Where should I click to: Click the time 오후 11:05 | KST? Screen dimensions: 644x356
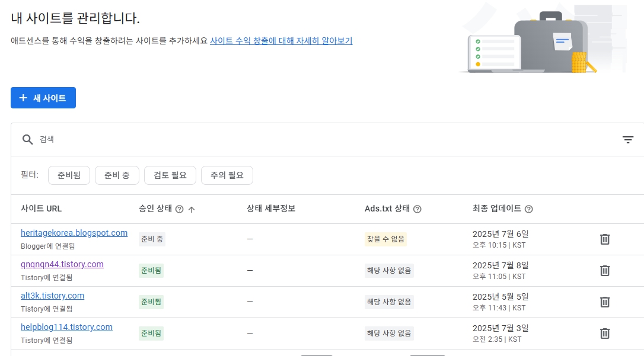click(499, 277)
